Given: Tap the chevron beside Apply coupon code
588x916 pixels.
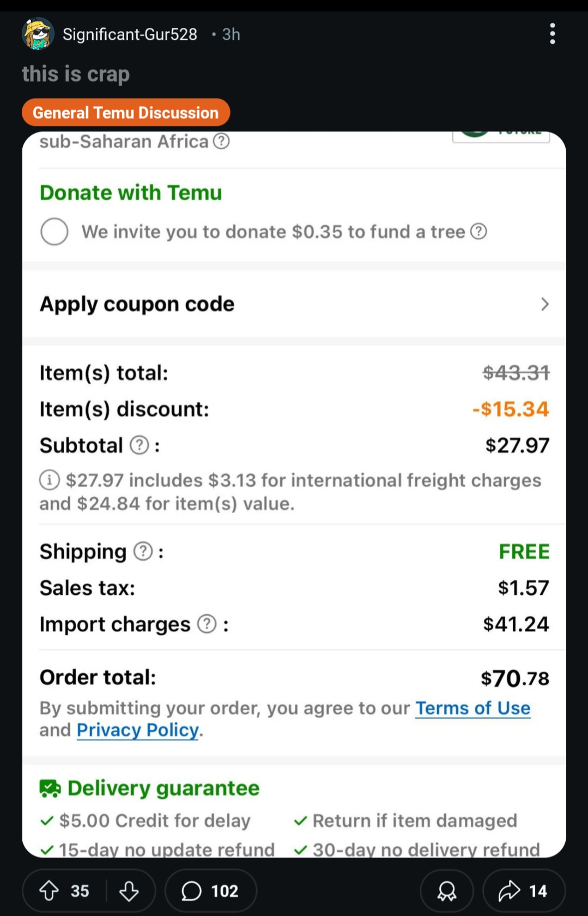Looking at the screenshot, I should (544, 304).
